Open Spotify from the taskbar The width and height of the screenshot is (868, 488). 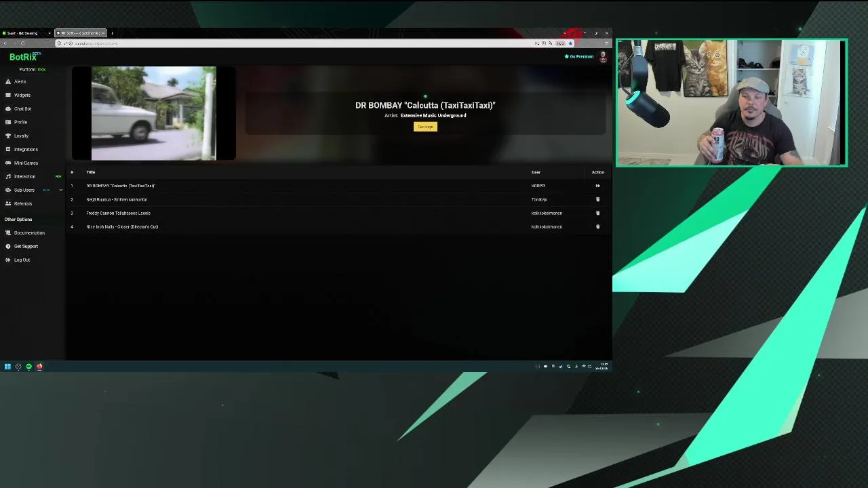click(28, 367)
